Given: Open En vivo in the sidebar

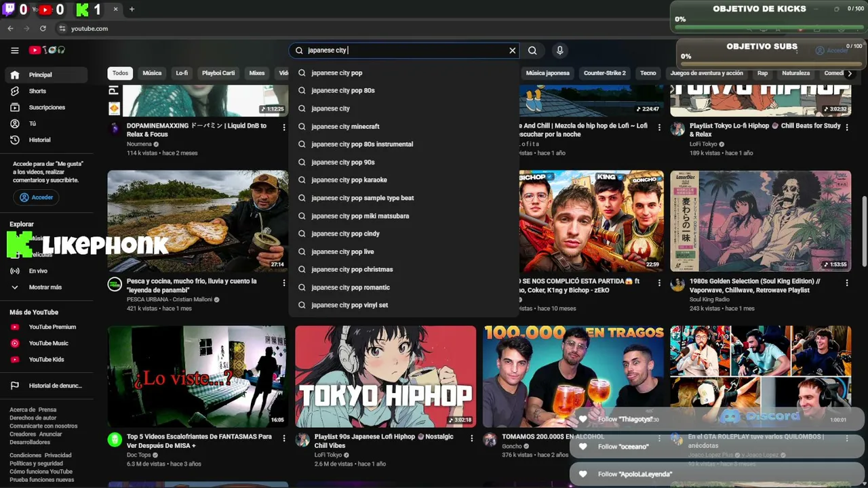Looking at the screenshot, I should point(46,270).
